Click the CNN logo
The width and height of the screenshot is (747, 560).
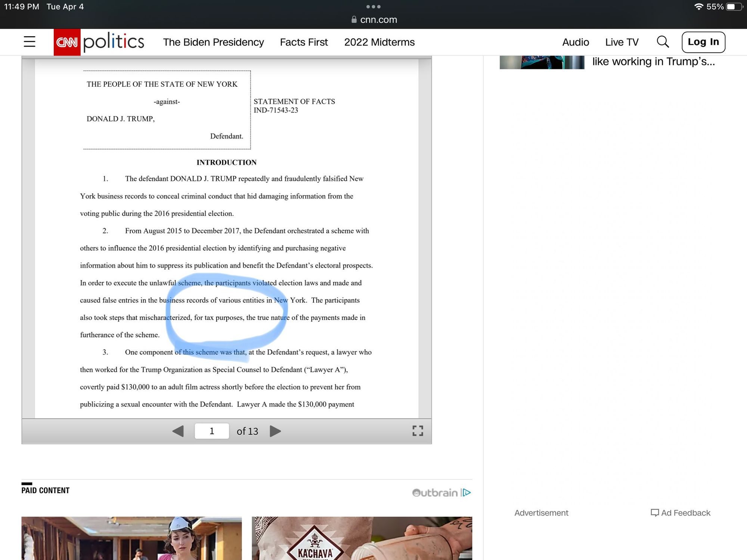coord(67,42)
